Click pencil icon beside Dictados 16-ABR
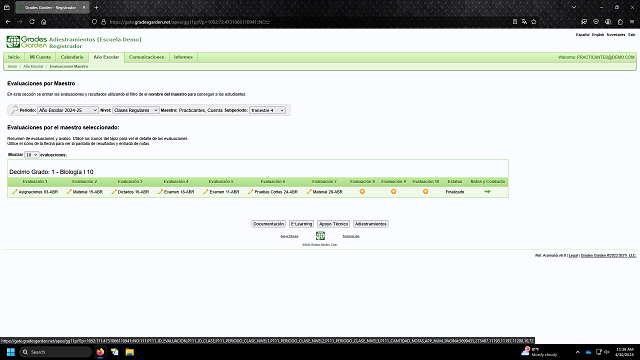This screenshot has width=640, height=360. tap(114, 191)
